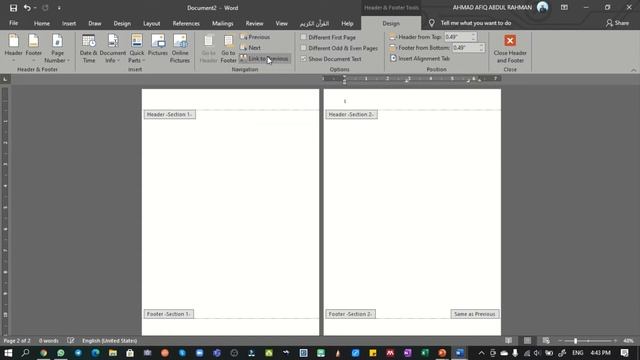The height and width of the screenshot is (360, 640).
Task: Click the Same as Previous tag
Action: [x=475, y=314]
